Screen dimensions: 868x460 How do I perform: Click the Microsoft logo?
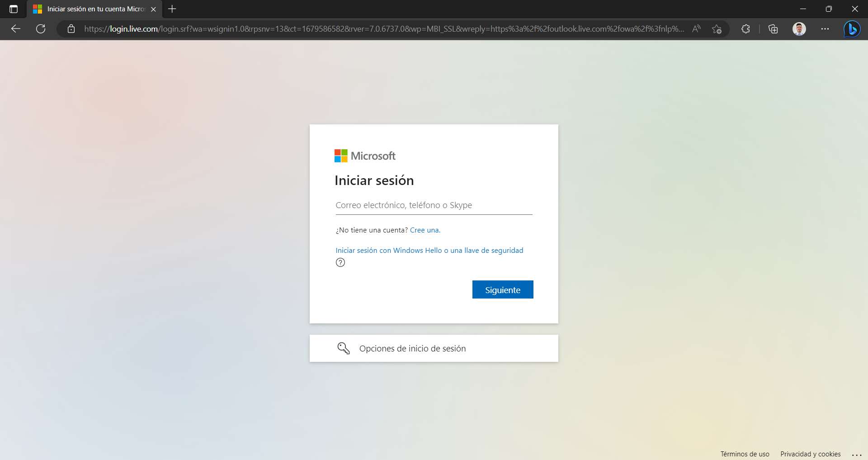[365, 156]
